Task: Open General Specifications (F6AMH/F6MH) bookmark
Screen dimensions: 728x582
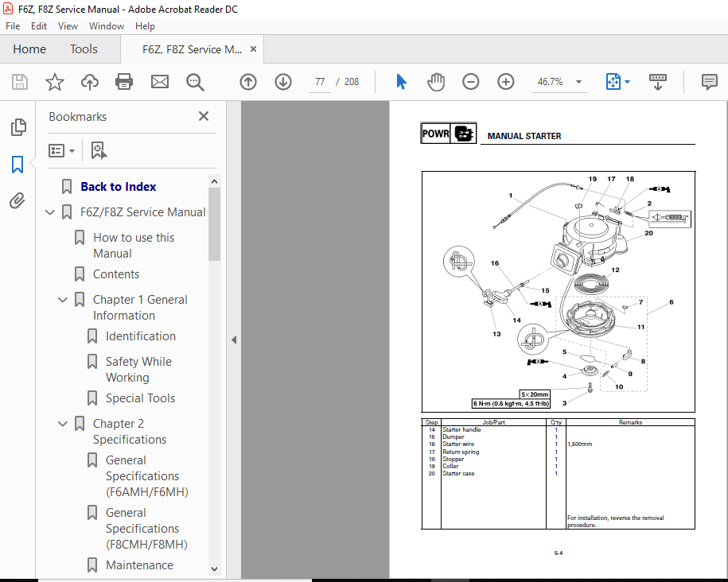Action: pyautogui.click(x=146, y=476)
